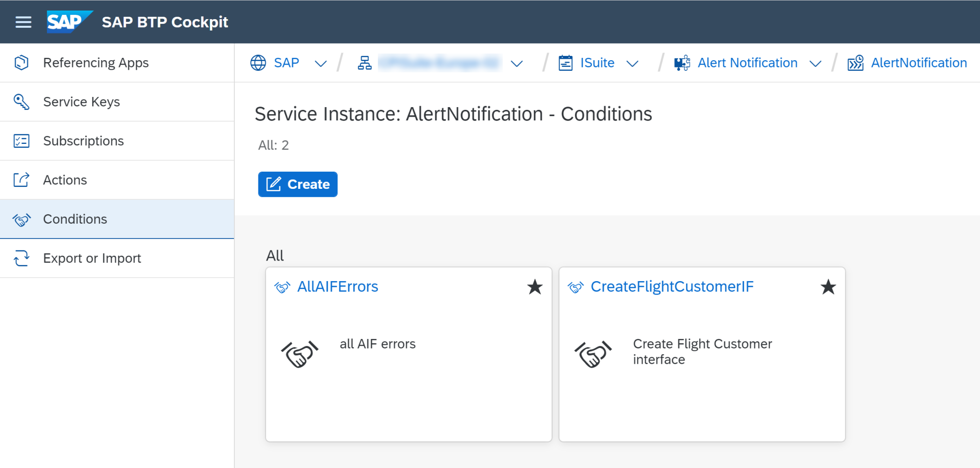
Task: Select the Export or Import sync icon
Action: [x=21, y=258]
